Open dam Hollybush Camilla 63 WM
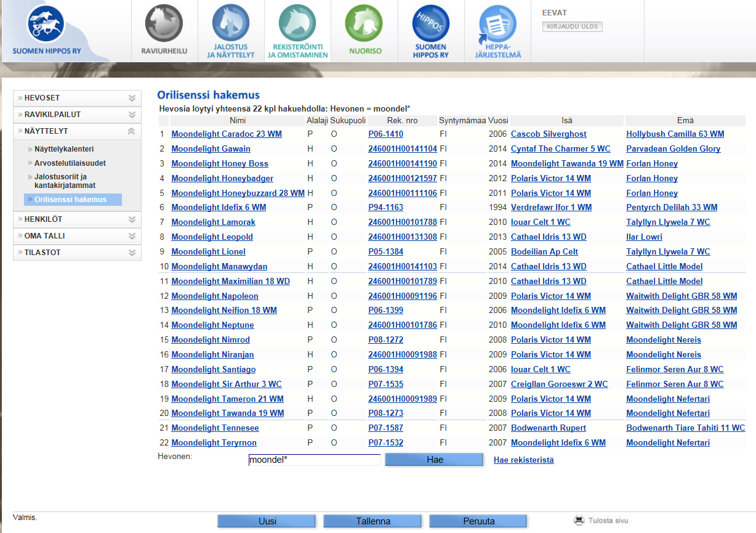This screenshot has height=533, width=756. tap(675, 134)
